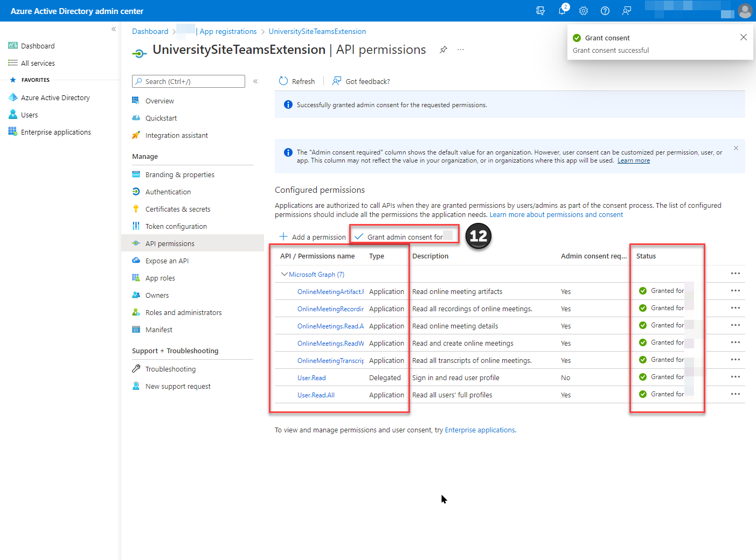The height and width of the screenshot is (560, 756).
Task: Click Dashboard in the breadcrumb
Action: (150, 31)
